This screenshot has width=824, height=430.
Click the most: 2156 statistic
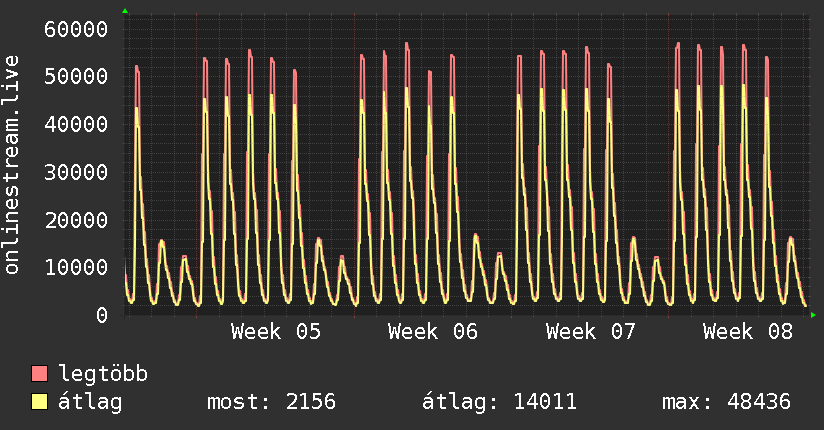coord(271,402)
